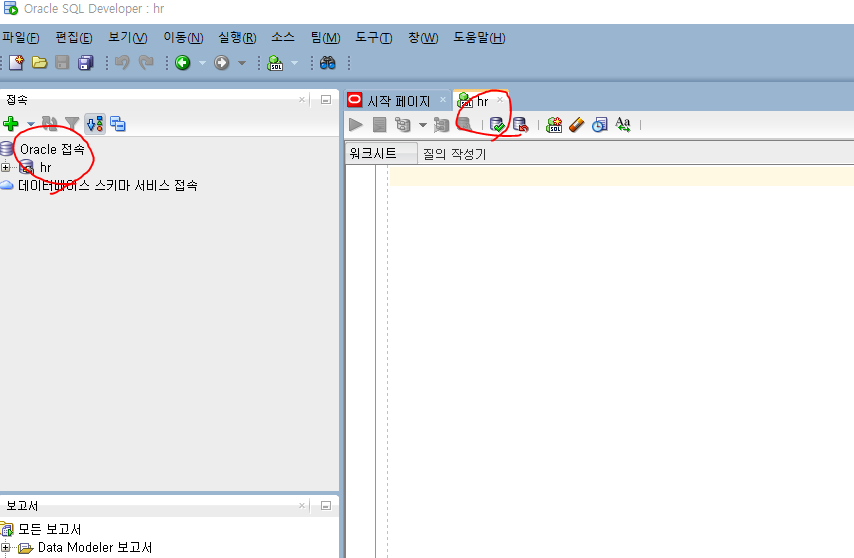Click the Refresh connections icon
This screenshot has height=558, width=854.
(x=50, y=124)
